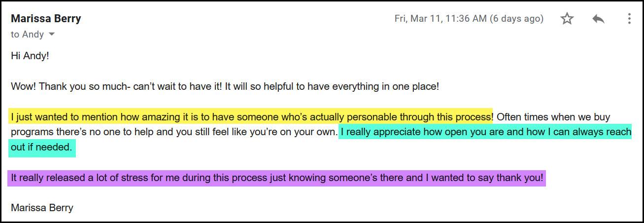Open the three-dot more options menu
The height and width of the screenshot is (223, 644).
pyautogui.click(x=629, y=19)
